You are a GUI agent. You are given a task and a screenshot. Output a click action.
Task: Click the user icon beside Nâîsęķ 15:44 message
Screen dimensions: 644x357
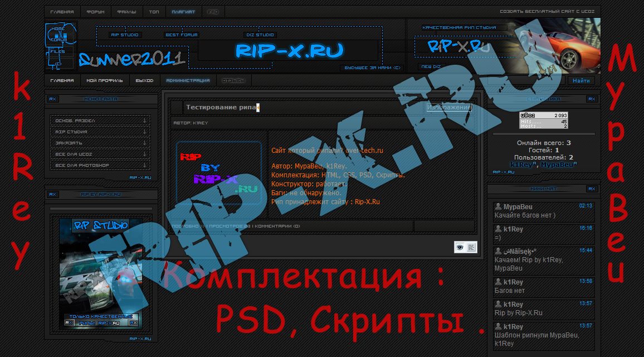point(498,251)
